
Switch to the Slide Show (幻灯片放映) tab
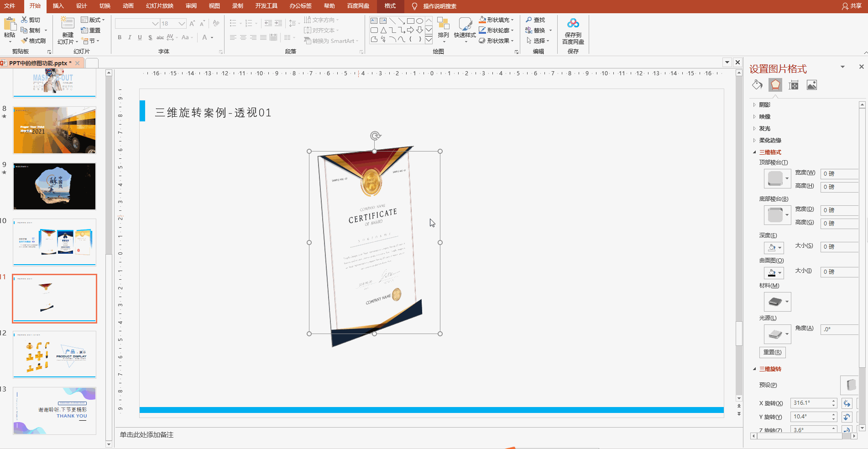[x=160, y=6]
